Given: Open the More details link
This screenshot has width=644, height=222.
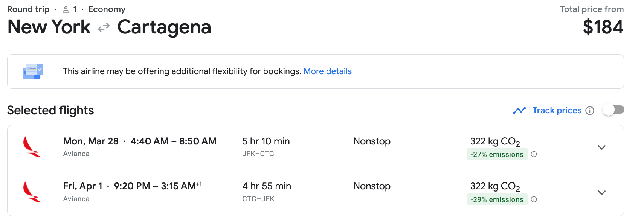Looking at the screenshot, I should pyautogui.click(x=327, y=71).
